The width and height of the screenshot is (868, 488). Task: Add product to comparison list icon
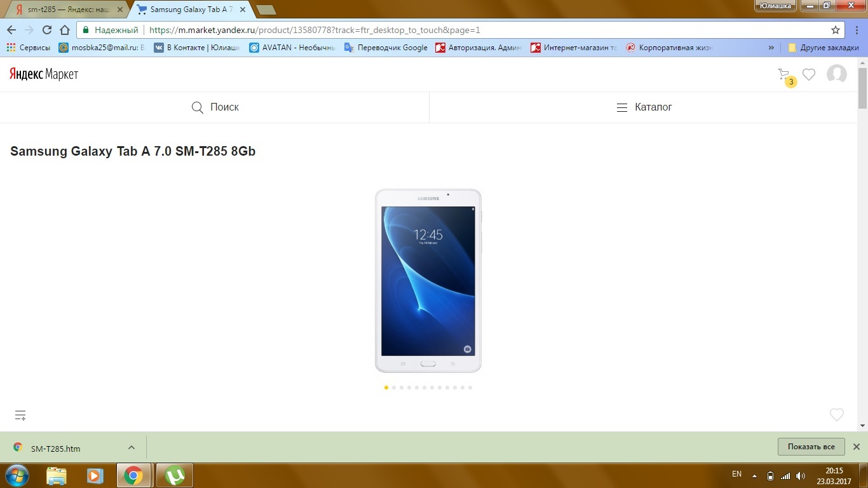coord(20,416)
